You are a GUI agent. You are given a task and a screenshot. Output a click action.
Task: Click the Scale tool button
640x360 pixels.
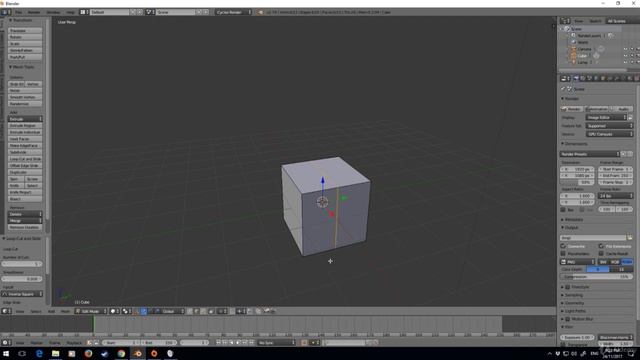pyautogui.click(x=25, y=44)
